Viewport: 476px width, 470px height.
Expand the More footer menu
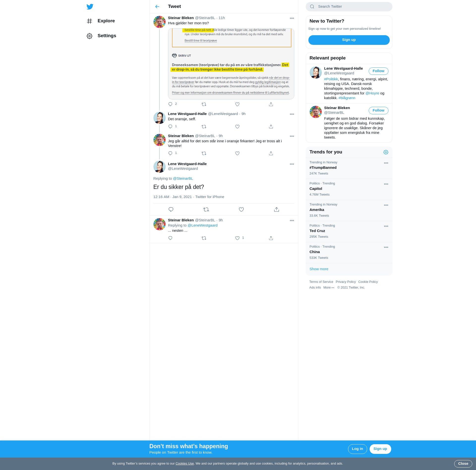click(329, 288)
